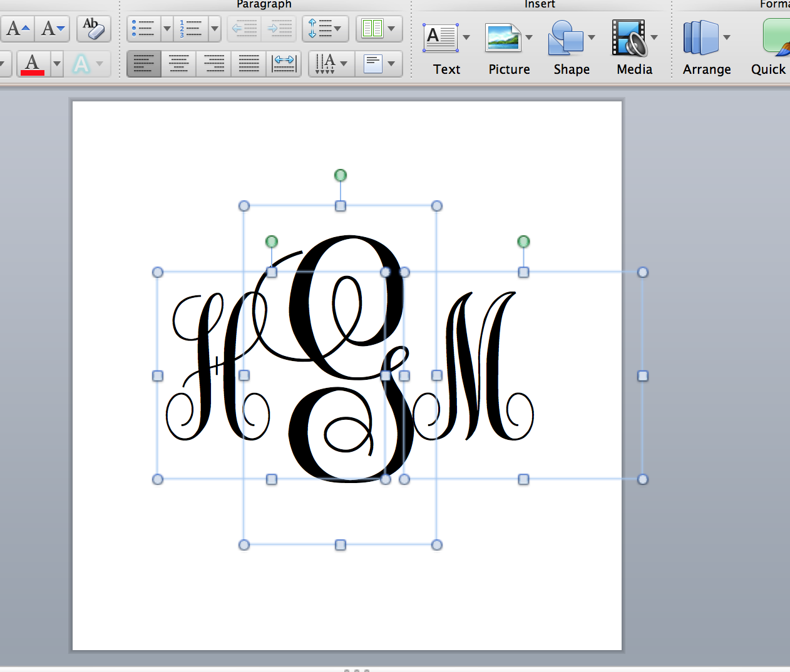
Task: Decrease the font size
Action: click(x=53, y=29)
